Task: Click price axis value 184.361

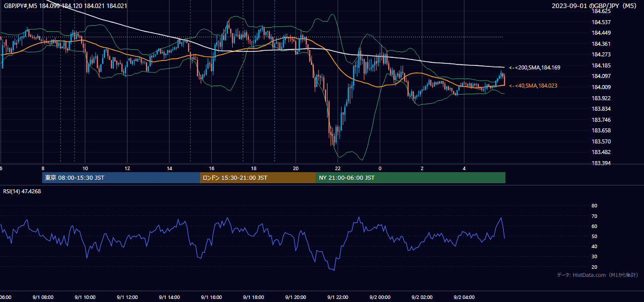Action: click(601, 44)
